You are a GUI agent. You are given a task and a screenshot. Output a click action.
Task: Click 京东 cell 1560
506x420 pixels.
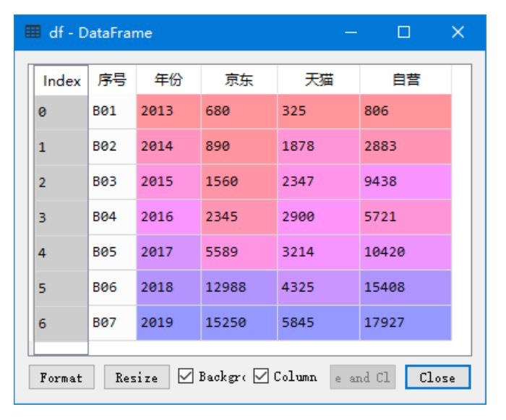(x=239, y=181)
